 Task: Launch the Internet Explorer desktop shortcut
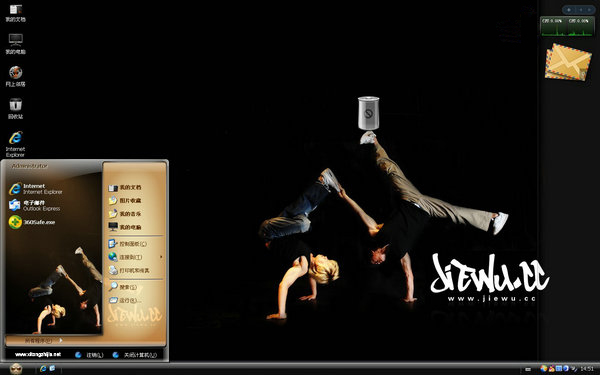click(x=15, y=144)
